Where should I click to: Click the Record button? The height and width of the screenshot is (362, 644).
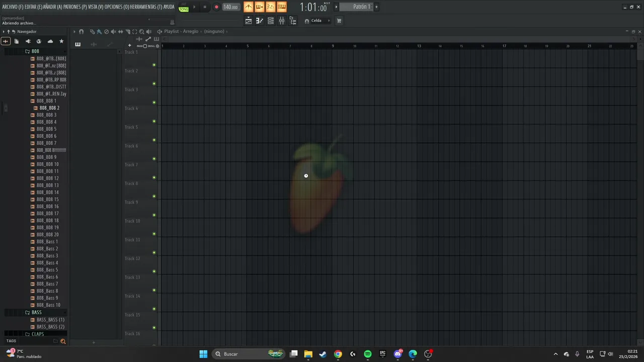click(x=216, y=7)
